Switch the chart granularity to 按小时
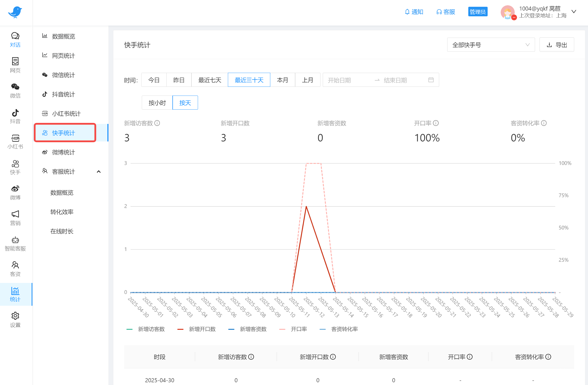 click(x=157, y=103)
